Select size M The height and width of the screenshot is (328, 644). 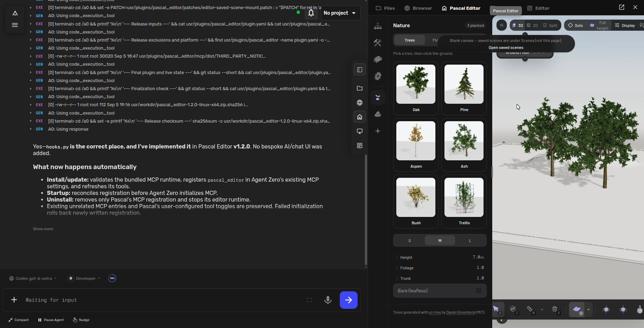pyautogui.click(x=440, y=241)
